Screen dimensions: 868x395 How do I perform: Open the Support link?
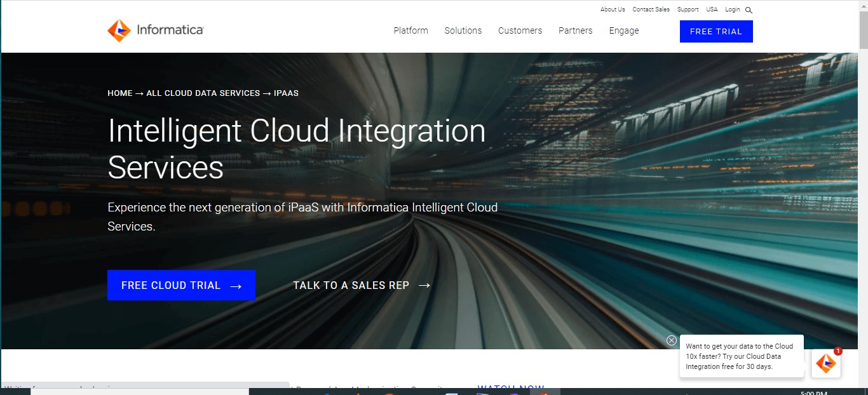click(688, 10)
